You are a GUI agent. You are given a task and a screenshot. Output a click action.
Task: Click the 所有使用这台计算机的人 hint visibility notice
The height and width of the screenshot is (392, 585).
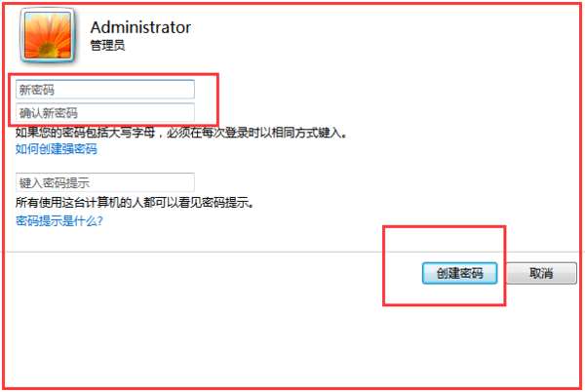tap(135, 202)
